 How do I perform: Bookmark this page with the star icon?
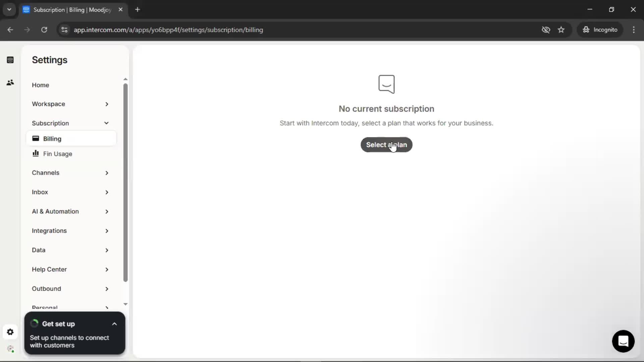pyautogui.click(x=561, y=29)
